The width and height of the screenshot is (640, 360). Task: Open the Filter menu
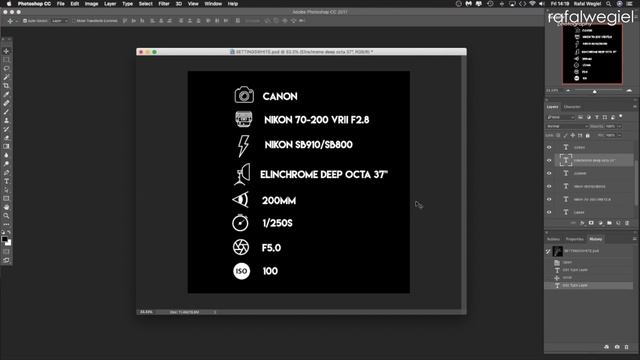(164, 4)
